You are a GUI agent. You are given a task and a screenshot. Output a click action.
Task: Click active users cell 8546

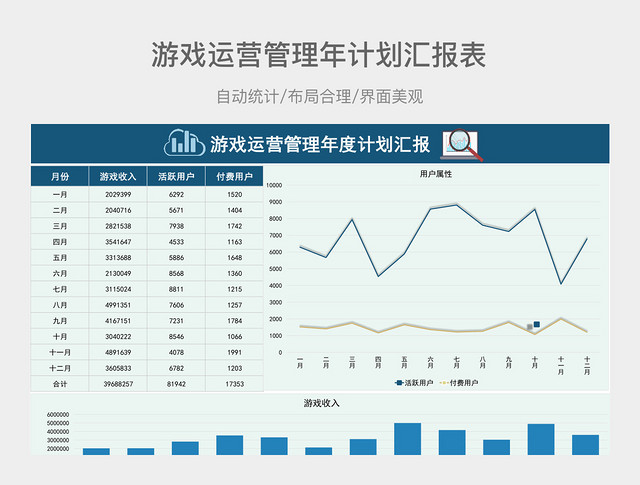pyautogui.click(x=176, y=336)
